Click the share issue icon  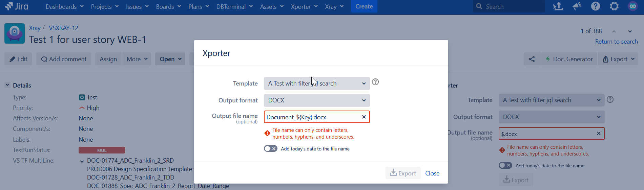[532, 59]
